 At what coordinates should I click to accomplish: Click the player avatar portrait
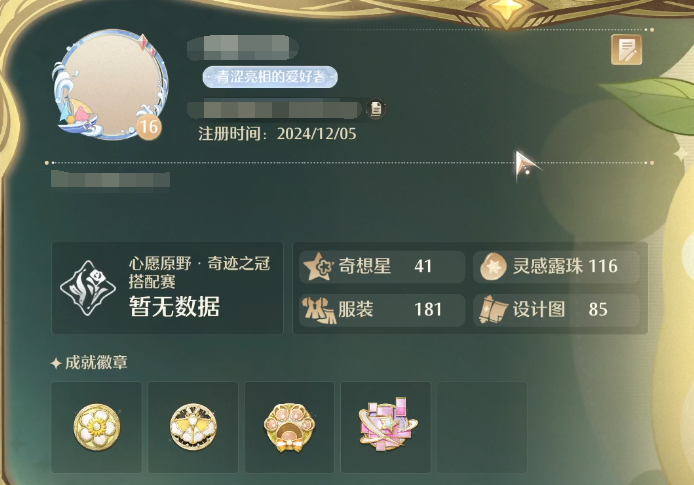(x=111, y=84)
